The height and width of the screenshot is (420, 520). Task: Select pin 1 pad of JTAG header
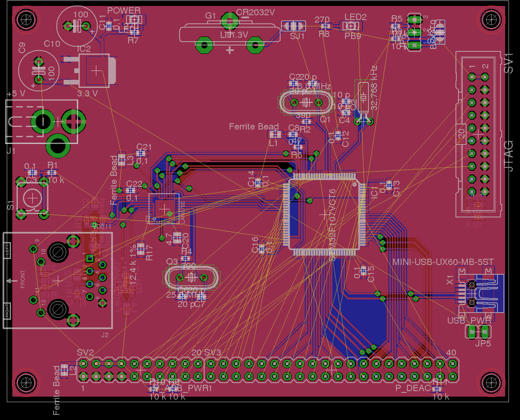click(x=472, y=77)
